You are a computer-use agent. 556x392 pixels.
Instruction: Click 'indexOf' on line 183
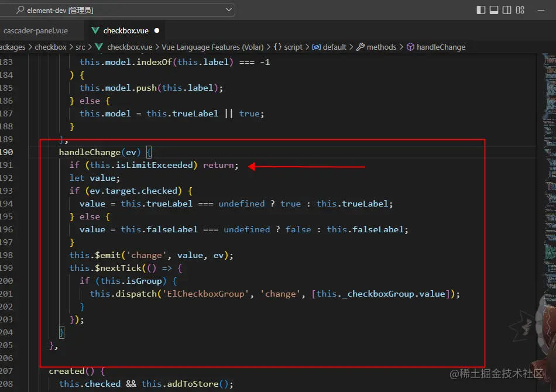[155, 62]
